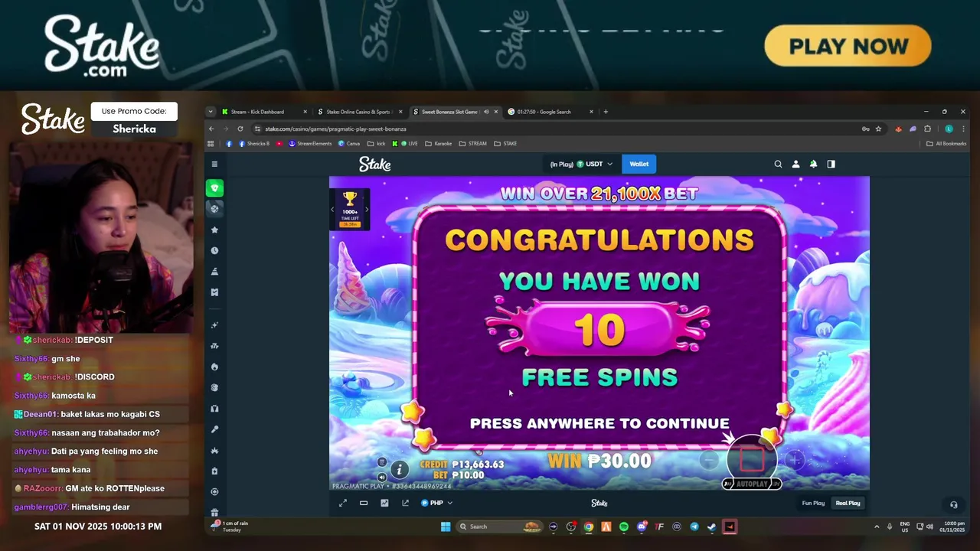Open StreamElements bookmark
Image resolution: width=980 pixels, height=551 pixels.
(310, 143)
